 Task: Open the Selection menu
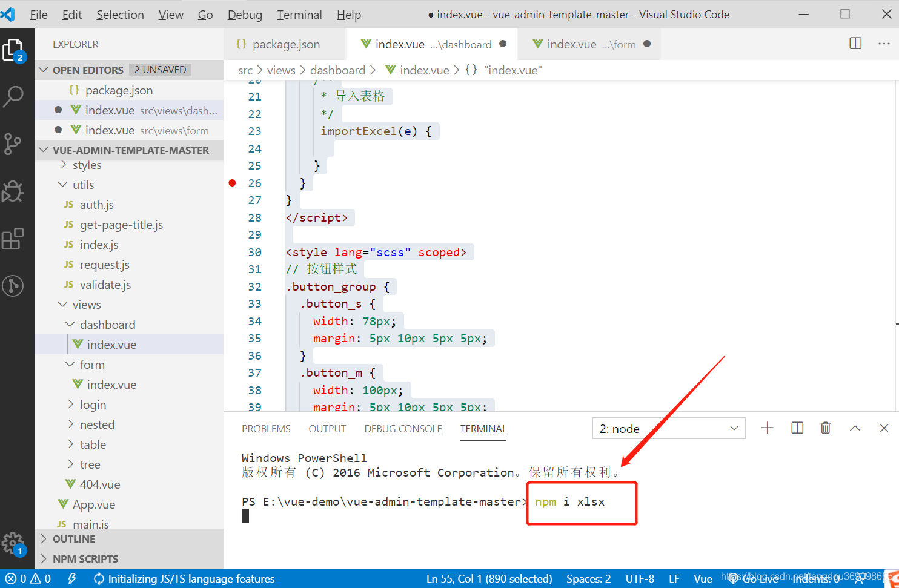120,15
